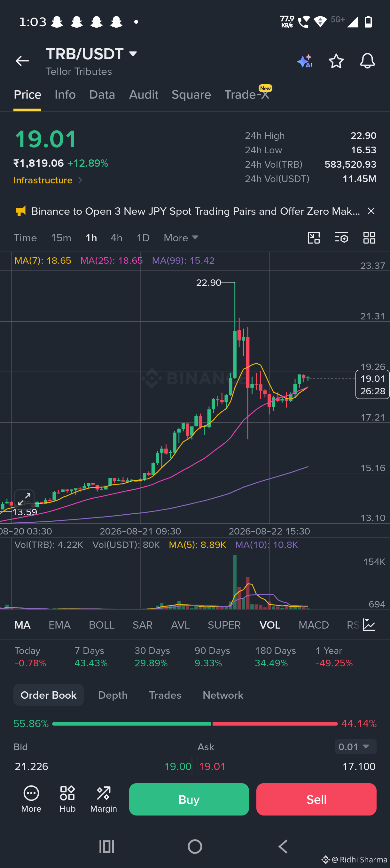390x868 pixels.
Task: Expand the More timeframes dropdown
Action: click(x=181, y=238)
